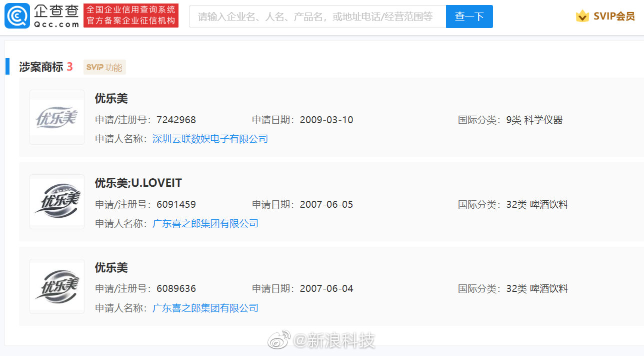This screenshot has width=644, height=356.
Task: Click the 优乐美 trademark title of registration 7242968
Action: (110, 99)
